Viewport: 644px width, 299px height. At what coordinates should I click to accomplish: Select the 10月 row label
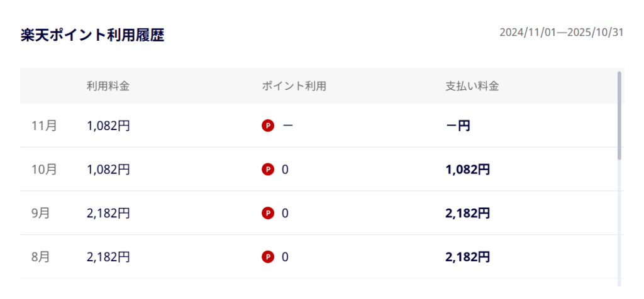(x=44, y=170)
